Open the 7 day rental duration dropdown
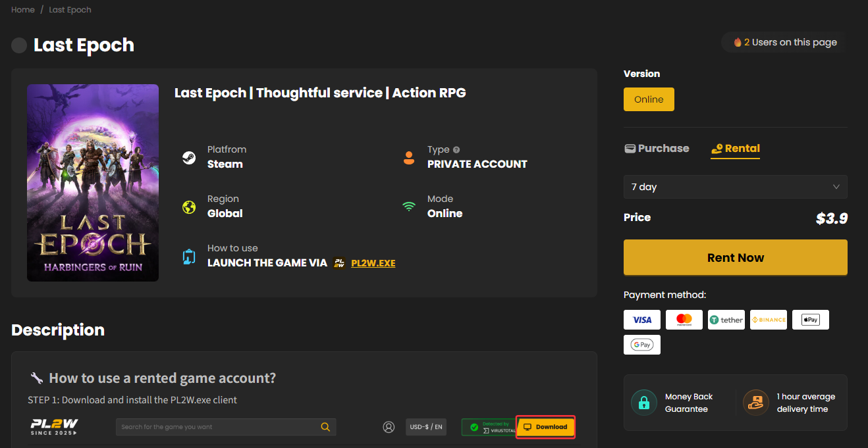868x448 pixels. 736,187
